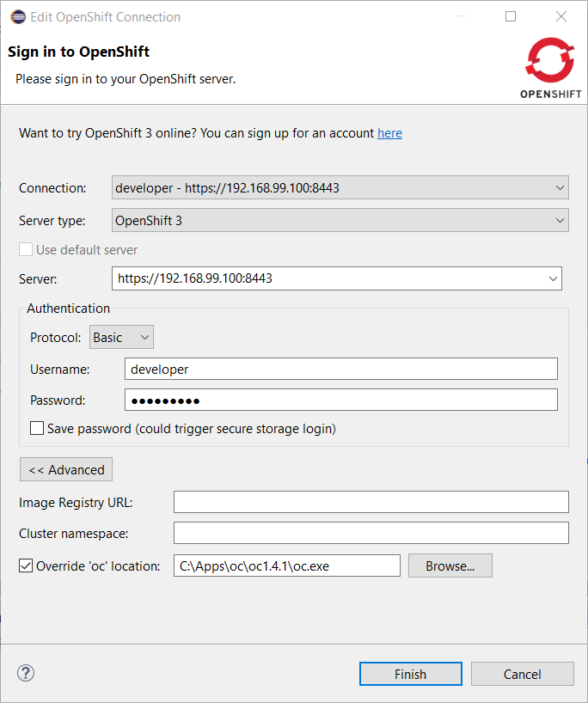
Task: Focus the Password input field
Action: (340, 400)
